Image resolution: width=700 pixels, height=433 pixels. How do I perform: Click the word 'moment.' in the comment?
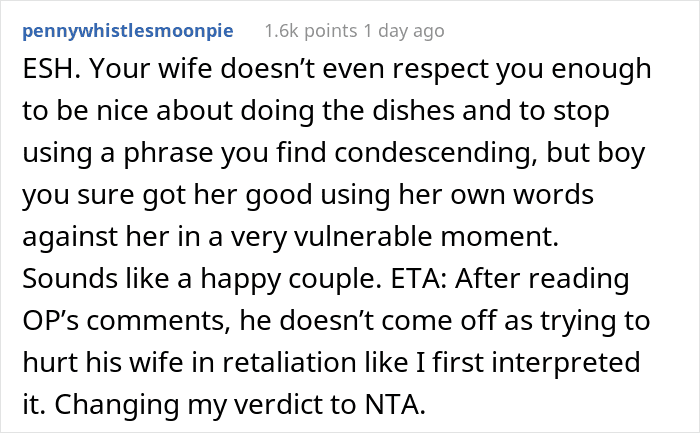point(500,237)
